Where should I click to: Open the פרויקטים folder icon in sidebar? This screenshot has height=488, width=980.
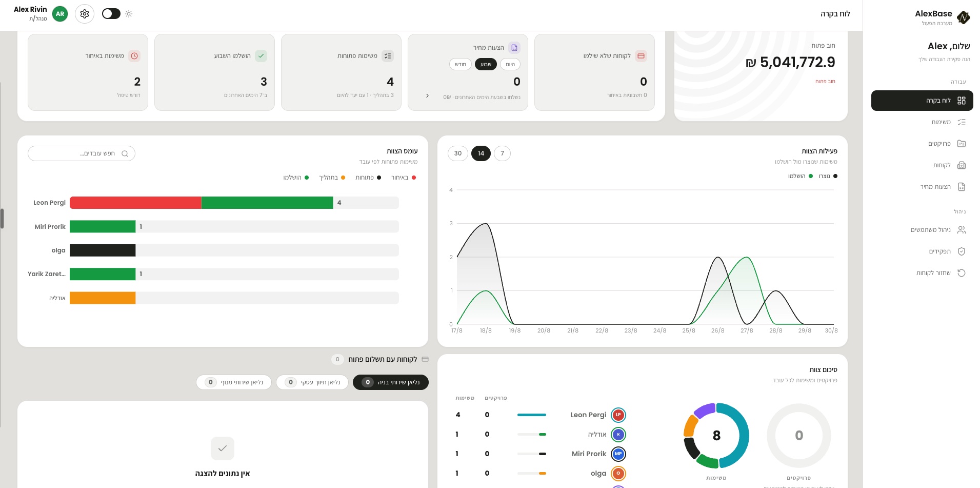pos(962,144)
